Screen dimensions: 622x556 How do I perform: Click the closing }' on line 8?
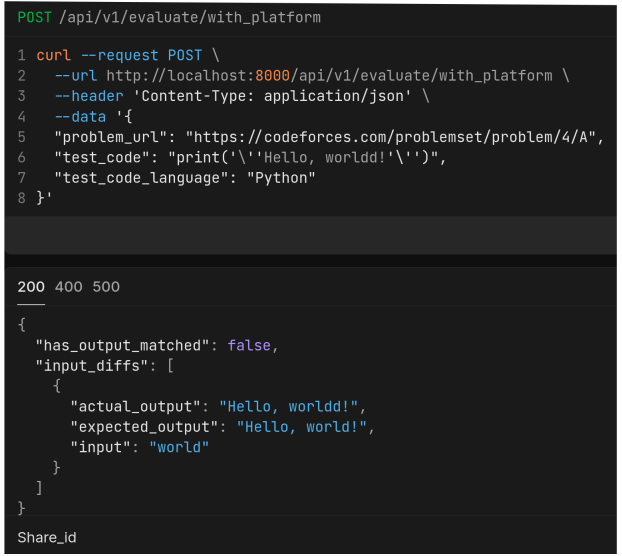[x=44, y=197]
